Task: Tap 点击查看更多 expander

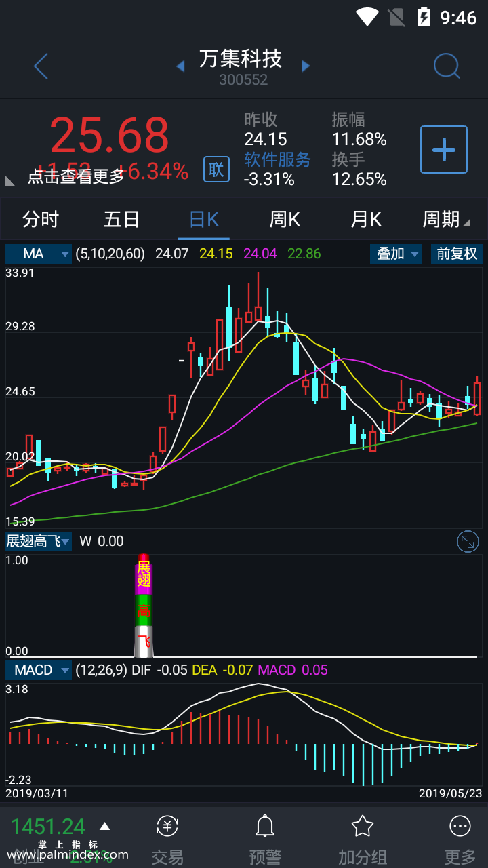Action: click(x=76, y=176)
